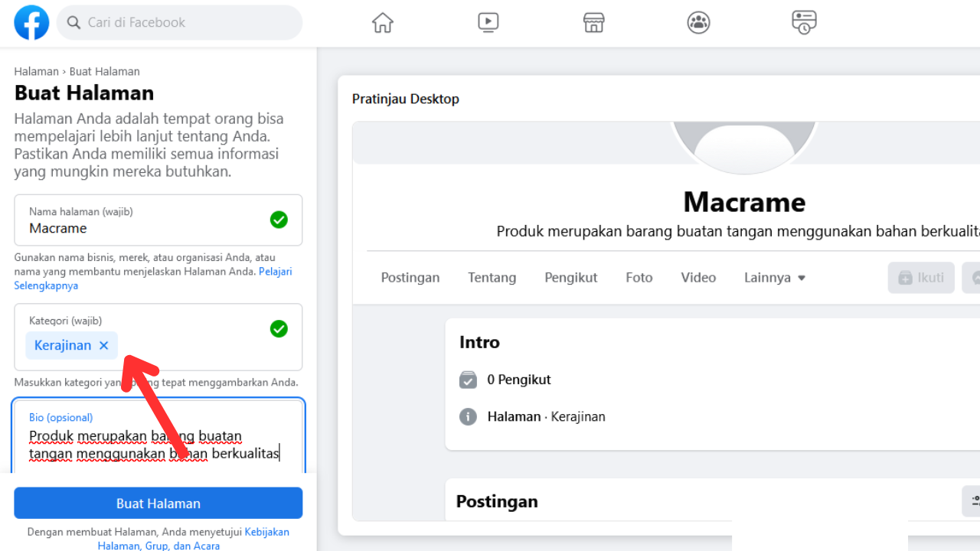Open the Feeds/Gaming icon in top nav
This screenshot has width=980, height=551.
click(804, 22)
